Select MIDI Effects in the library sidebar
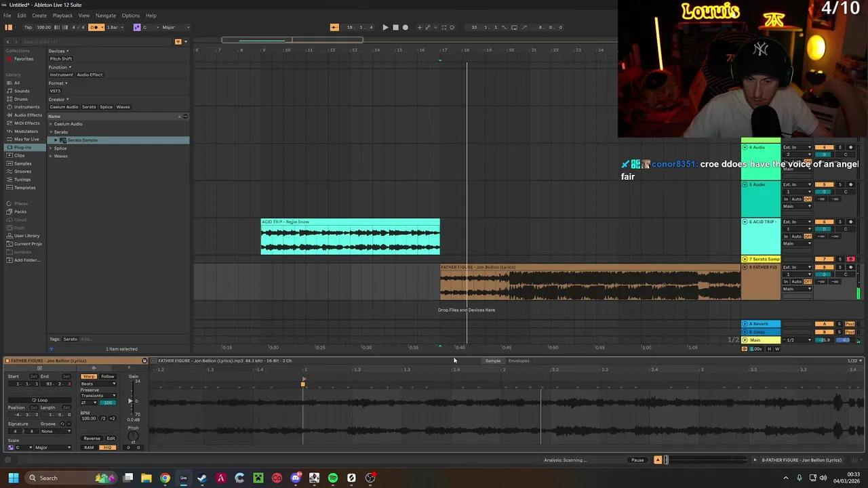The height and width of the screenshot is (488, 868). coord(26,123)
